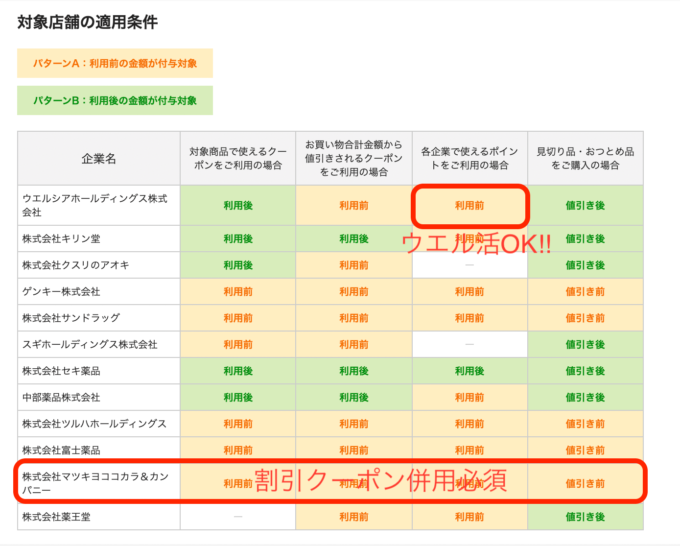680x546 pixels.
Task: Click 値引き前 in the マツキヨココカラ row
Action: tap(585, 483)
